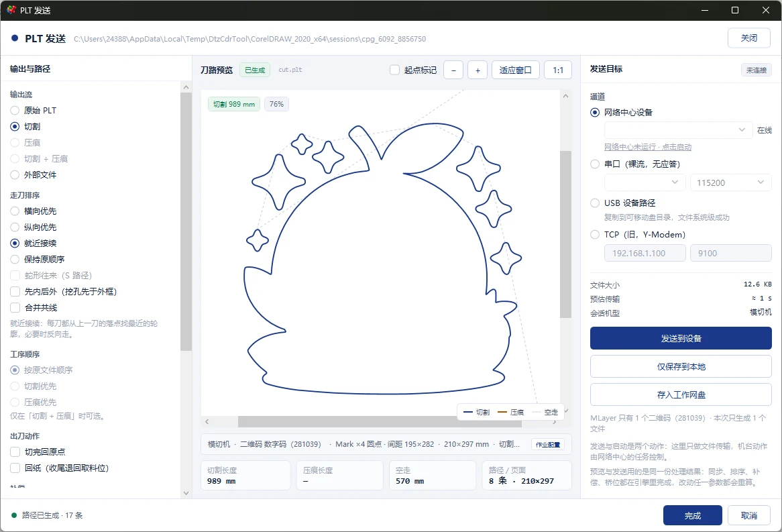
Task: Click 预估传输 ≈ 1 s value
Action: [762, 299]
